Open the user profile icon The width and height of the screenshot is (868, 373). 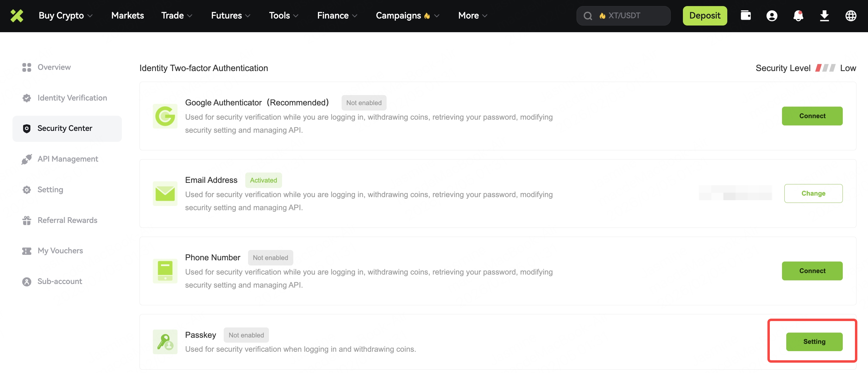(772, 15)
